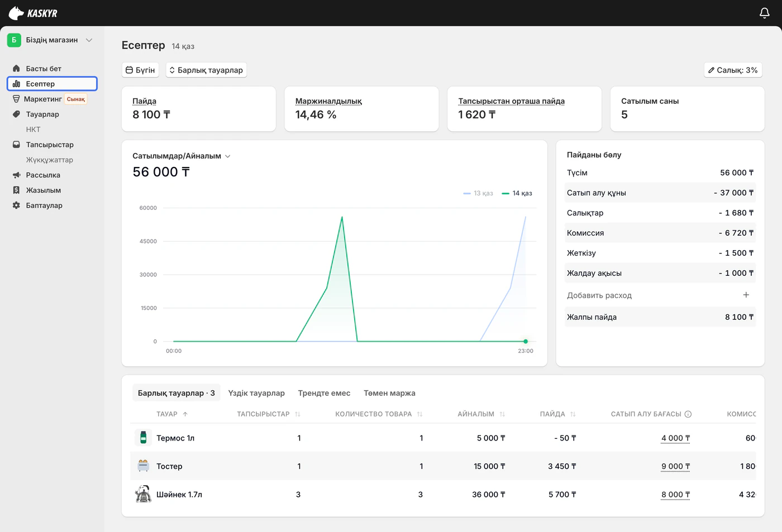
Task: Click the tag icon beside Тауарлар
Action: click(16, 114)
